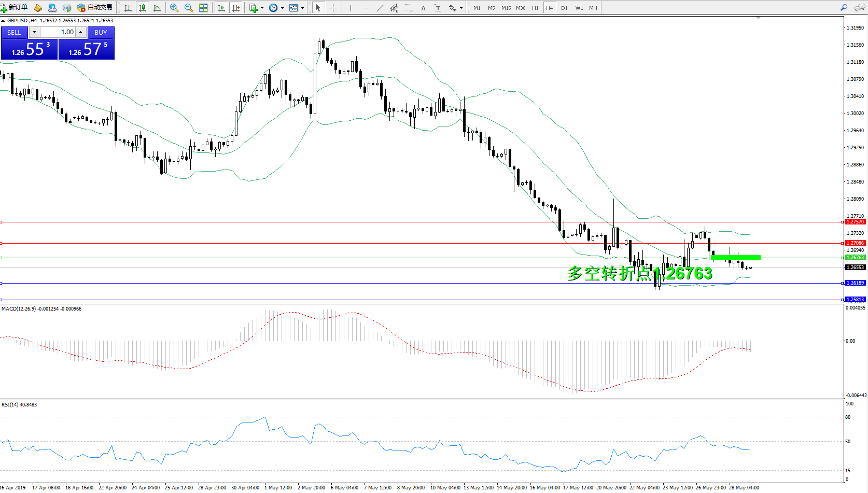
Task: Toggle the 自动交易 auto-trading button
Action: [95, 8]
